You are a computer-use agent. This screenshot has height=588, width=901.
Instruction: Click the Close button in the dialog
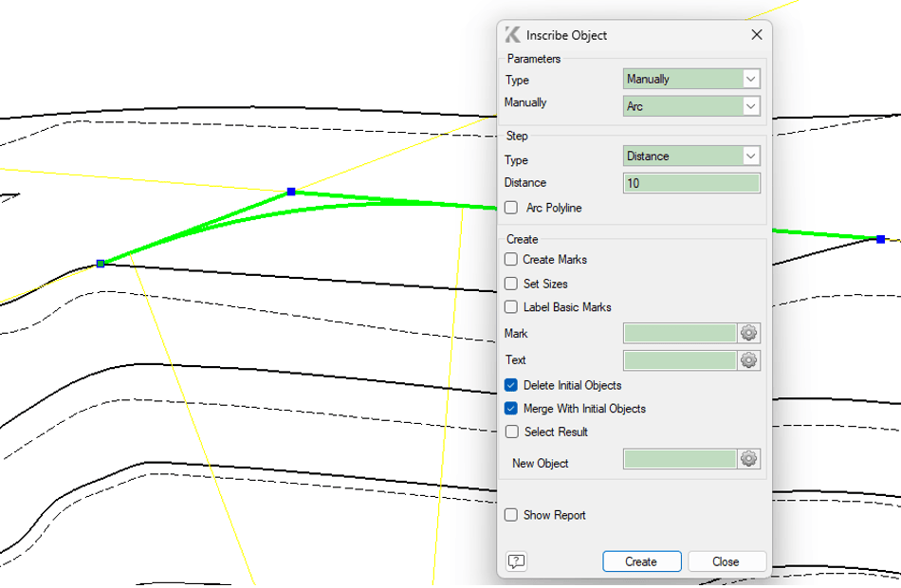click(x=726, y=561)
